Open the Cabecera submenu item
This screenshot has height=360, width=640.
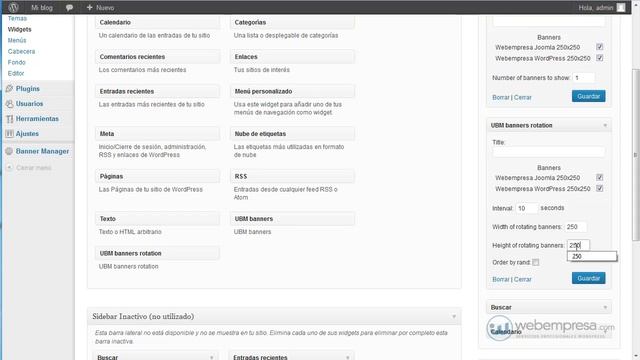pos(21,51)
